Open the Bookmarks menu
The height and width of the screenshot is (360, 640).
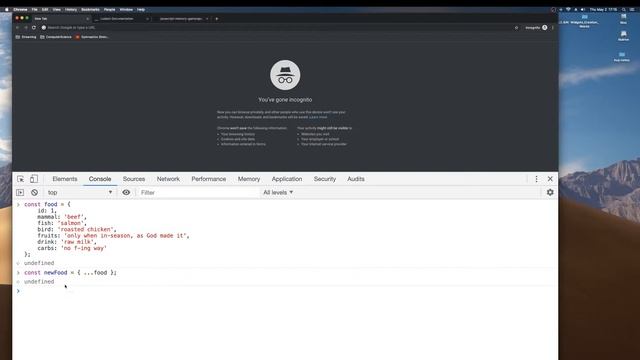point(90,9)
